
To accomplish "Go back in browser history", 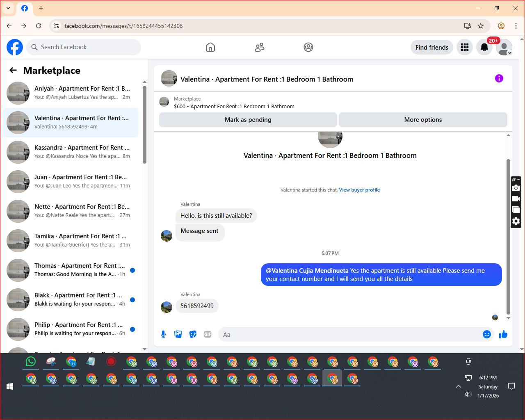I will click(x=9, y=26).
